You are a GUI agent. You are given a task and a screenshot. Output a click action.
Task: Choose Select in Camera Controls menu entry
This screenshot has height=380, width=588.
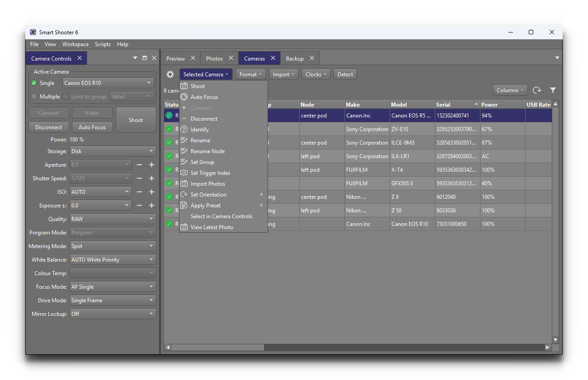(221, 216)
